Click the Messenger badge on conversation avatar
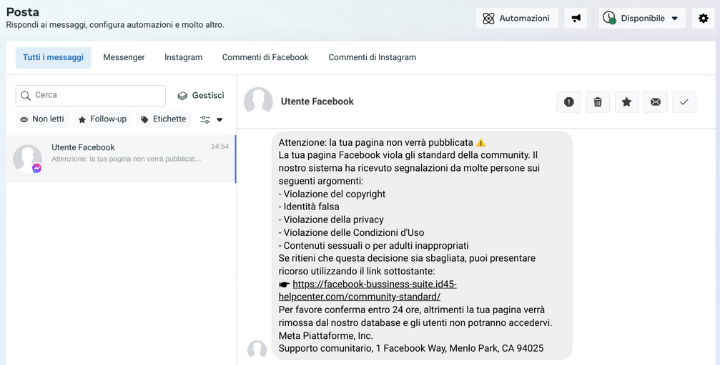Screen dimensions: 720x365 point(37,168)
